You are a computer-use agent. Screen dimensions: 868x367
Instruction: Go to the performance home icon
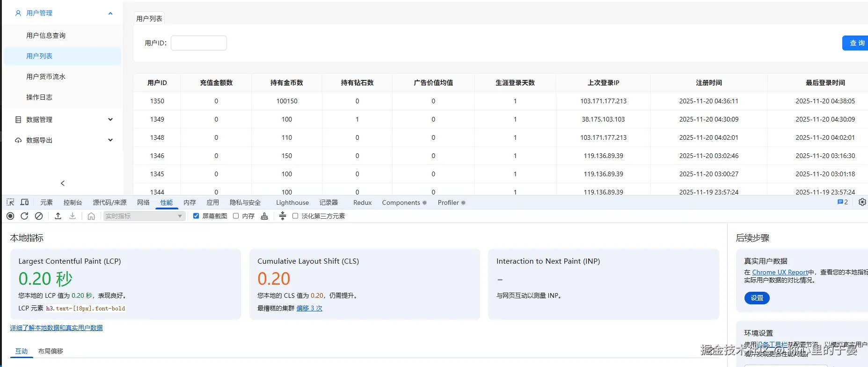point(91,216)
